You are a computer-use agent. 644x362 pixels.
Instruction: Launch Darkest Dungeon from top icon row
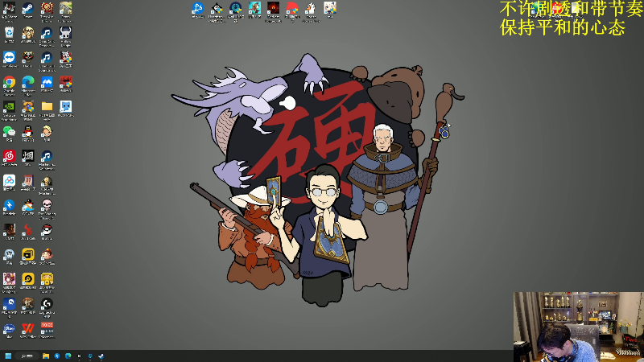[x=273, y=8]
